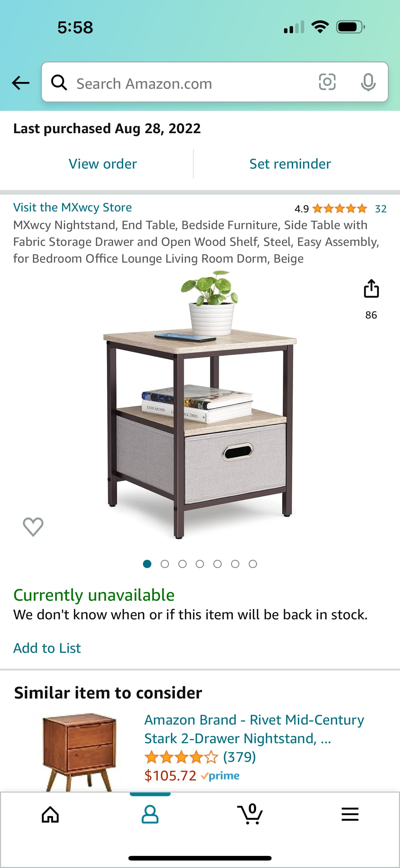Open Rivet Mid-Century Nightstand similar item link
The height and width of the screenshot is (868, 400).
tap(254, 729)
